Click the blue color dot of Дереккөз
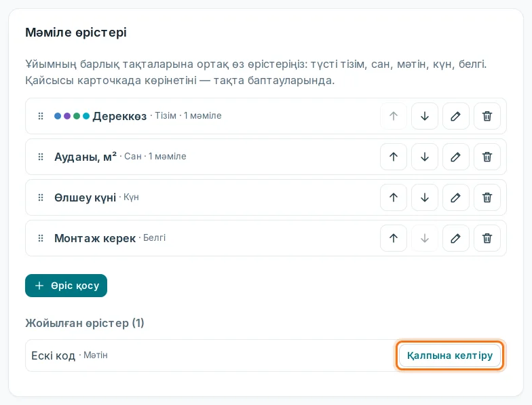This screenshot has height=405, width=532. click(58, 116)
